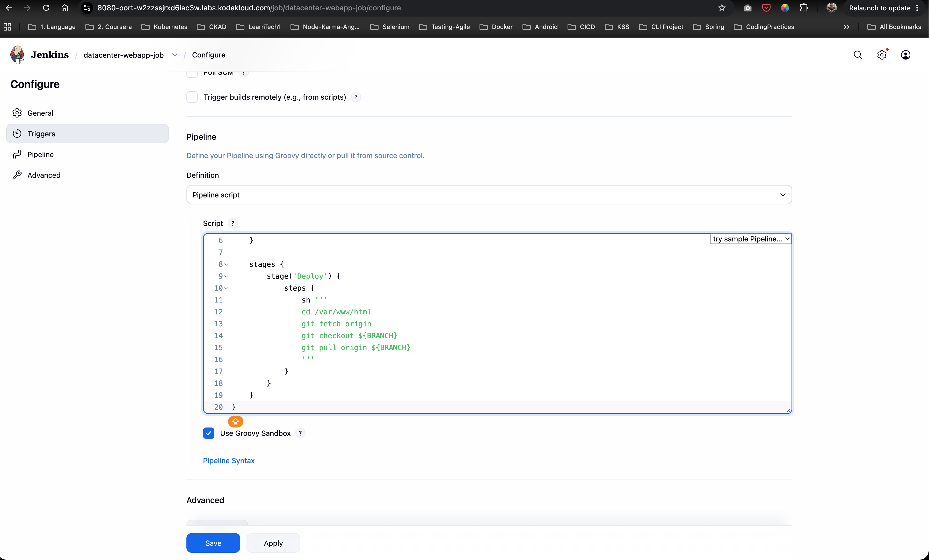Click the browser back arrow
This screenshot has width=929, height=560.
click(x=9, y=8)
